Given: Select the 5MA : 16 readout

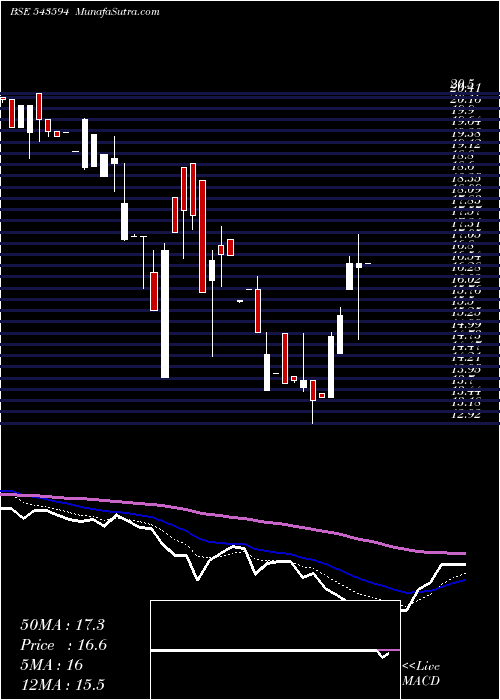Looking at the screenshot, I should (52, 665).
